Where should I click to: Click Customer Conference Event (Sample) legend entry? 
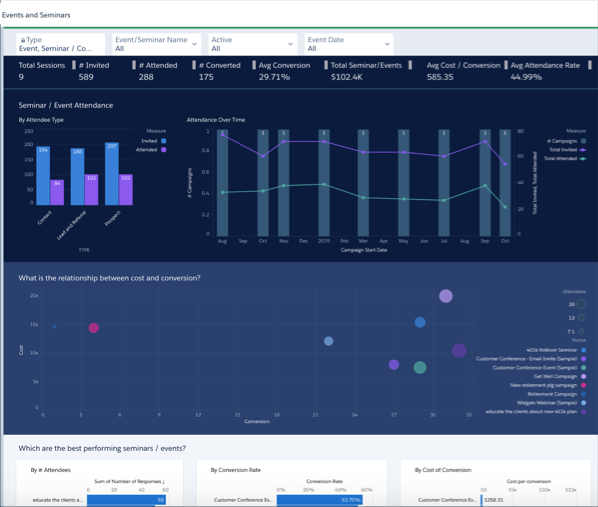[x=539, y=367]
